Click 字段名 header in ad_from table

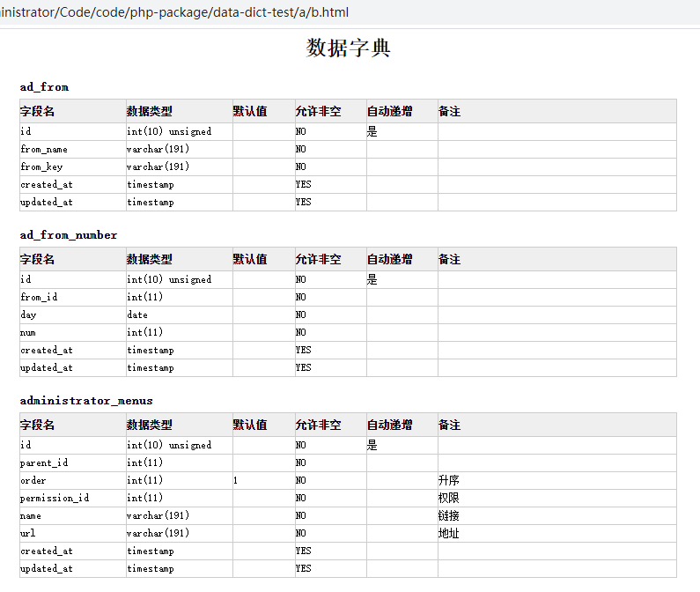click(x=38, y=111)
